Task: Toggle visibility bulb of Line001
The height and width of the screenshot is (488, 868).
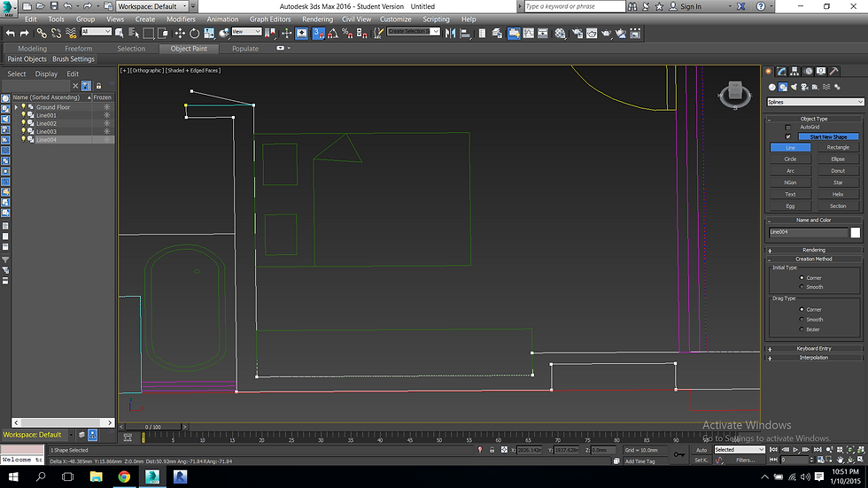Action: pyautogui.click(x=23, y=115)
